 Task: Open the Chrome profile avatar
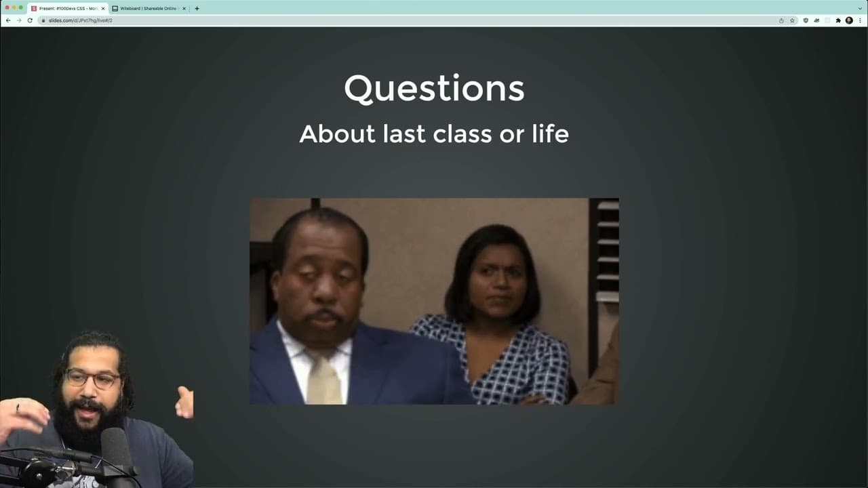point(849,20)
